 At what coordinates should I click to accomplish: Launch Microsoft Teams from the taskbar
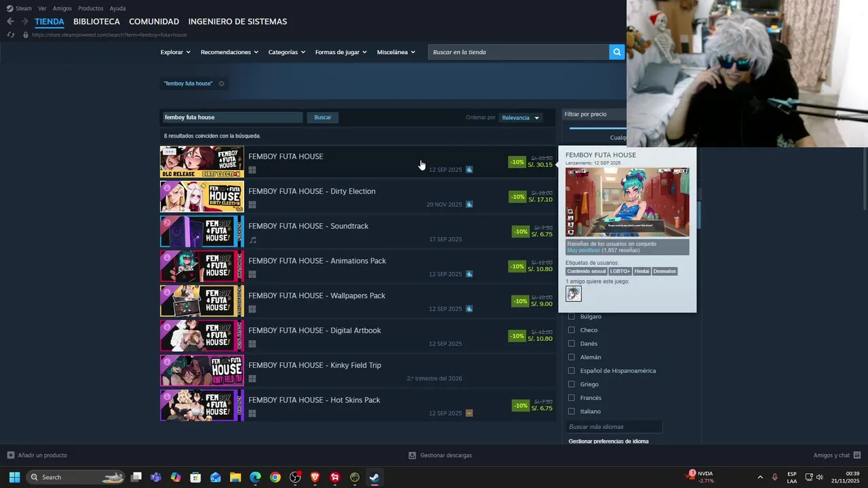coord(156,477)
